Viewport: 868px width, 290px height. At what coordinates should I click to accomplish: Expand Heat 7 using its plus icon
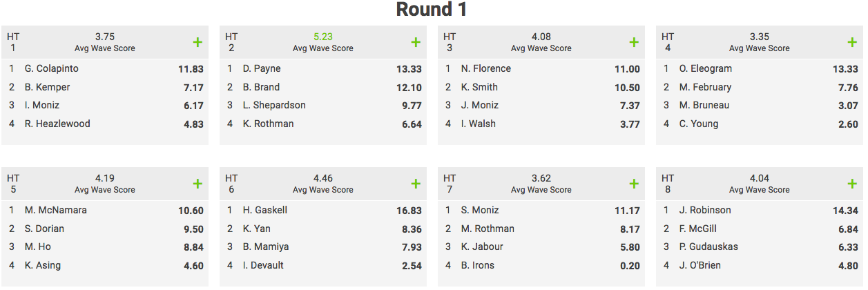point(634,184)
